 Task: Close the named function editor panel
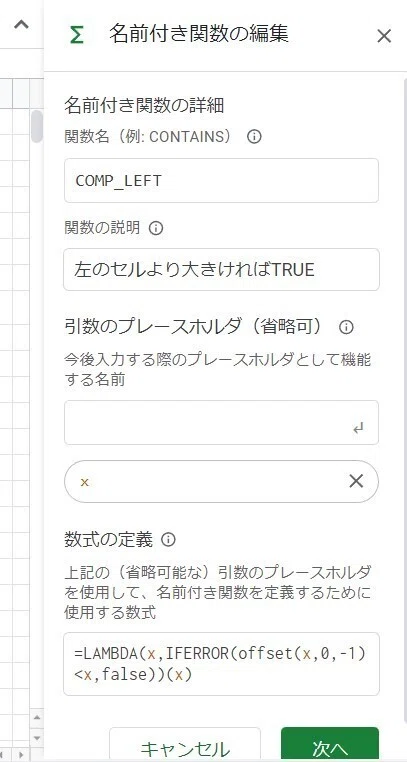click(x=384, y=36)
